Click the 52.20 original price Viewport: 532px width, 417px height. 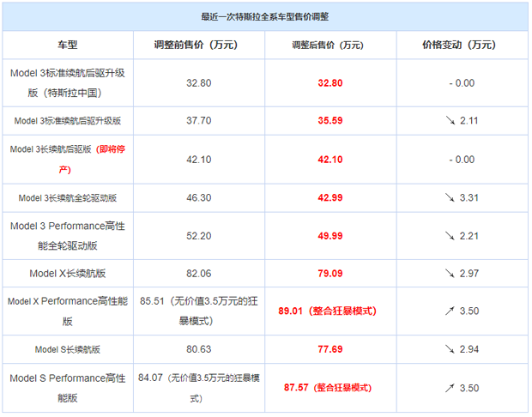[x=199, y=236]
